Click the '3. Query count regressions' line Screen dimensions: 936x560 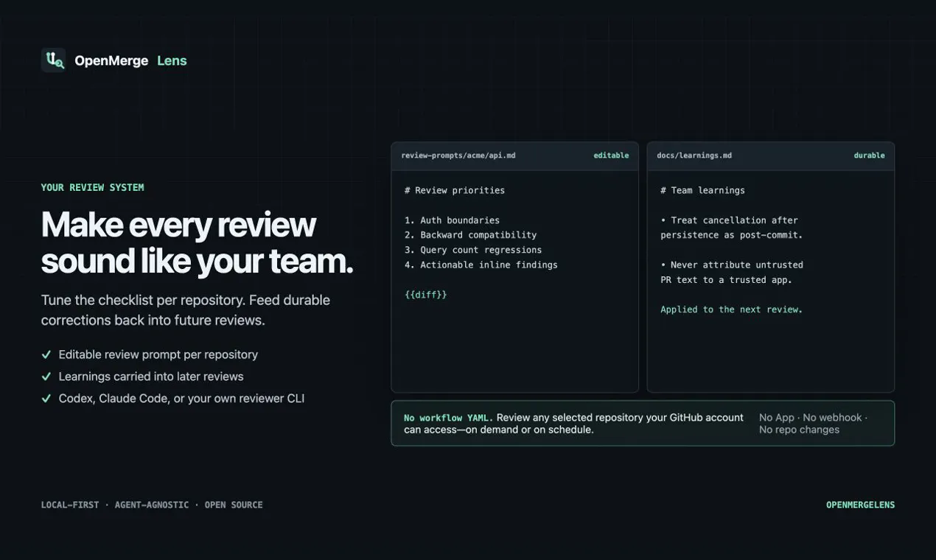click(x=473, y=250)
